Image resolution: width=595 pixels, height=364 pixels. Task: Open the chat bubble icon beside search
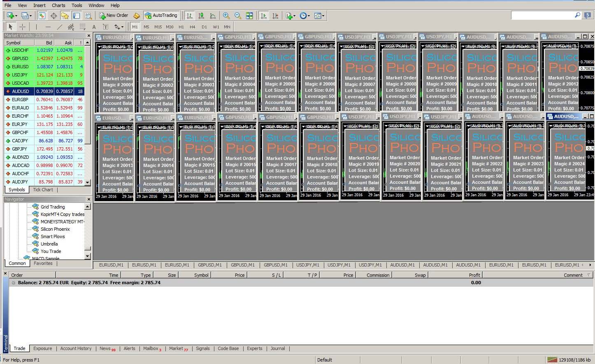(x=588, y=15)
